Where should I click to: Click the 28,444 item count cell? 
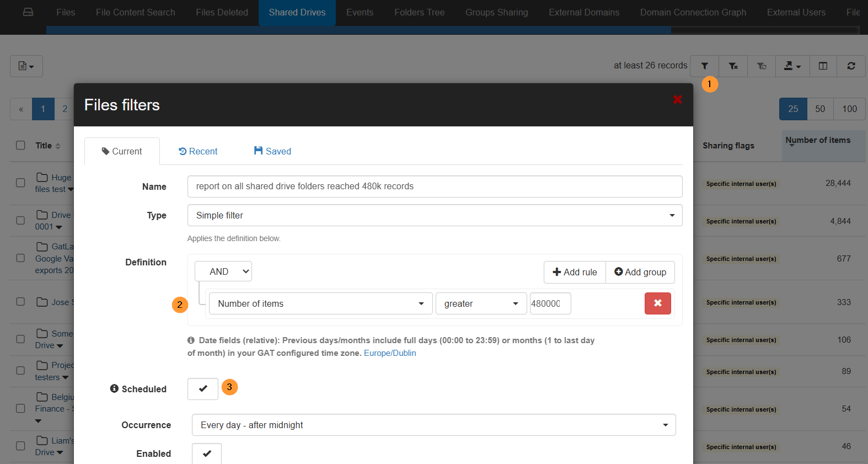coord(838,183)
